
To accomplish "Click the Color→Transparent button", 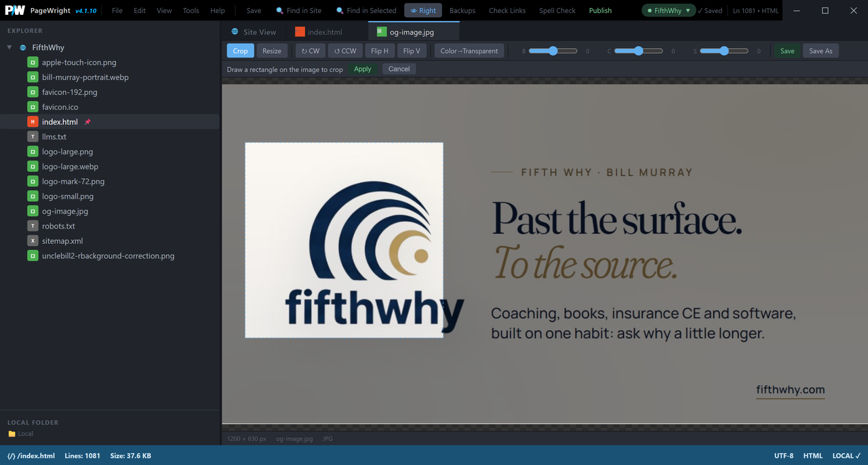I will coord(469,51).
